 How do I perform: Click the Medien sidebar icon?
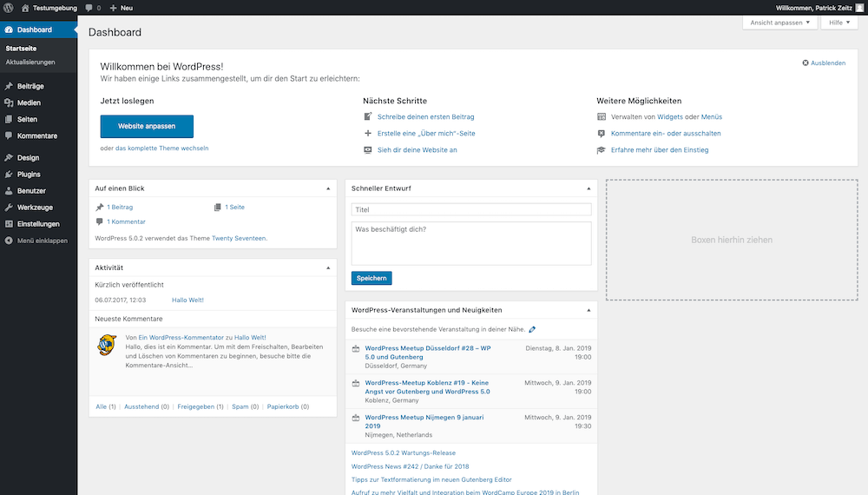click(x=9, y=102)
